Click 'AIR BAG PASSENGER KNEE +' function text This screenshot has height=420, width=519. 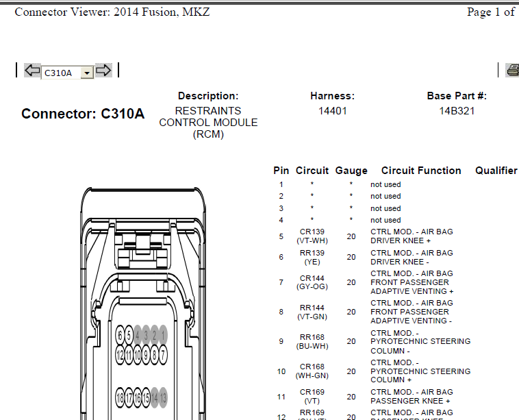pos(412,397)
